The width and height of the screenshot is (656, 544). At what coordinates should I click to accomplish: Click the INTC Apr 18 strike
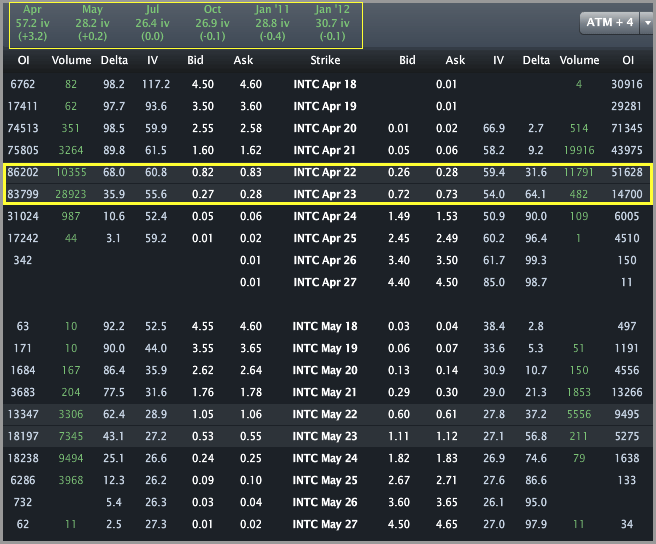(325, 85)
